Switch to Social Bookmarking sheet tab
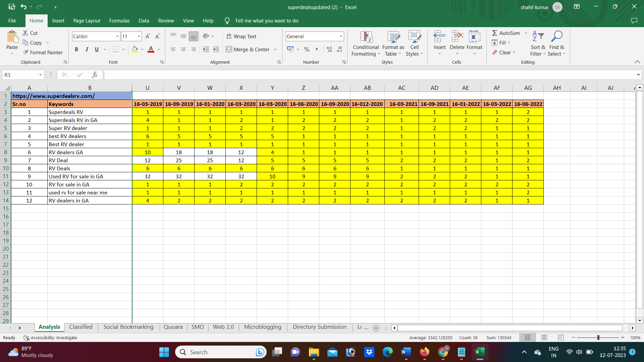Screen dimensions: 644x362 (128, 327)
